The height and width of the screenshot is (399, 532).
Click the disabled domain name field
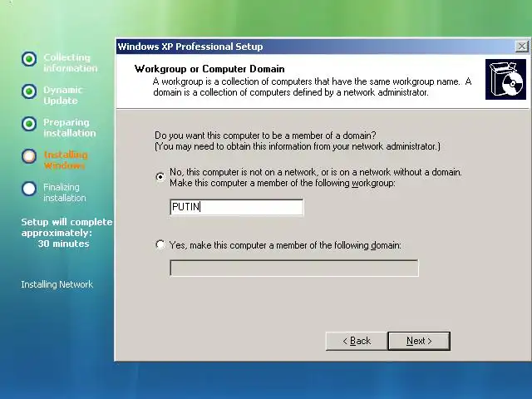(294, 268)
